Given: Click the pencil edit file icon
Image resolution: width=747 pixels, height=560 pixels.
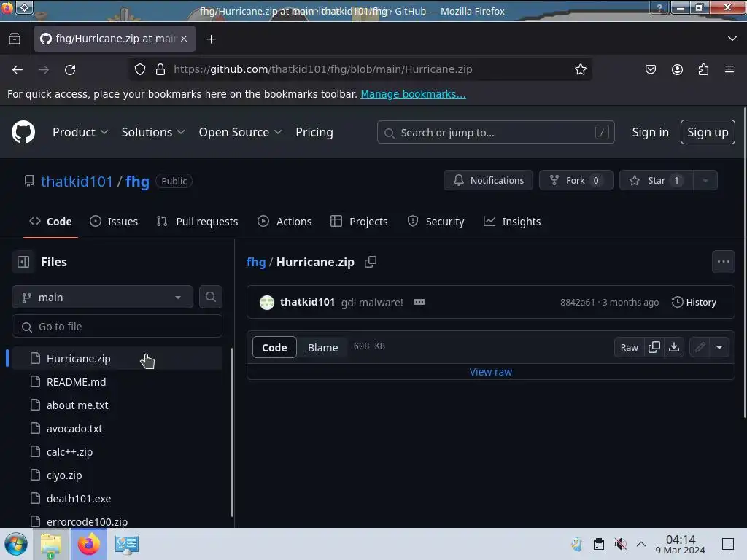Looking at the screenshot, I should pyautogui.click(x=700, y=347).
